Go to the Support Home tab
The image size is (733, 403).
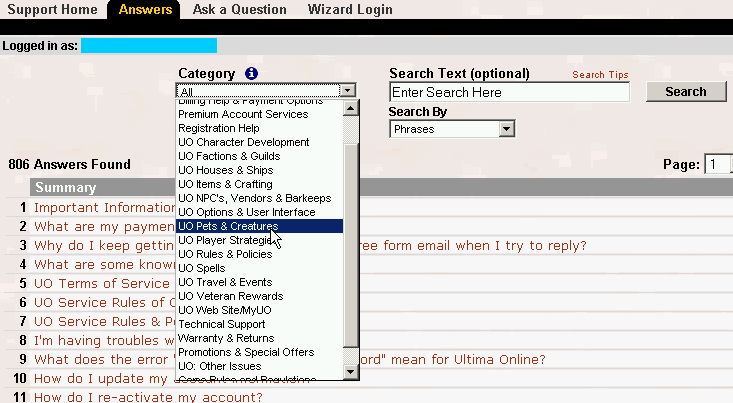tap(52, 9)
